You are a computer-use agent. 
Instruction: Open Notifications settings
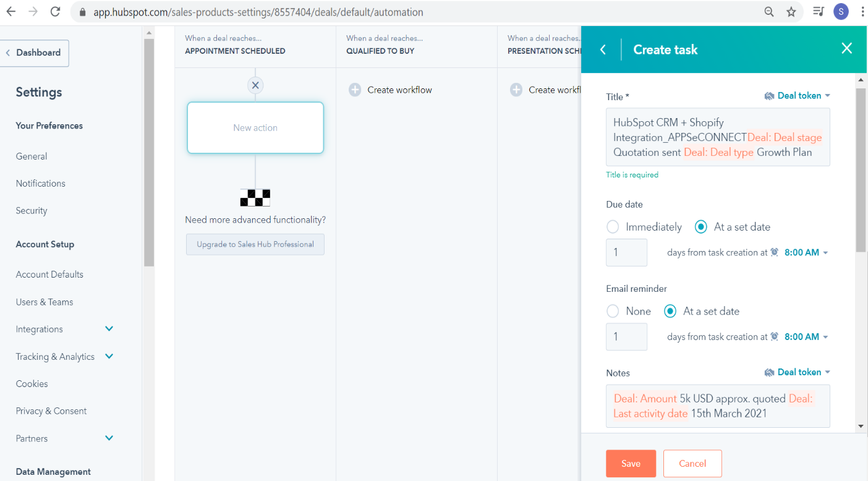click(x=41, y=184)
